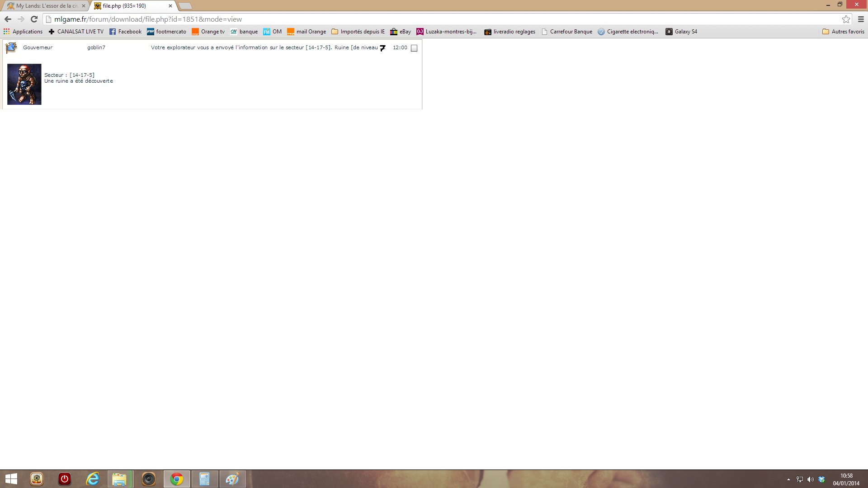
Task: Launch Internet Explorer from taskbar
Action: click(x=93, y=479)
